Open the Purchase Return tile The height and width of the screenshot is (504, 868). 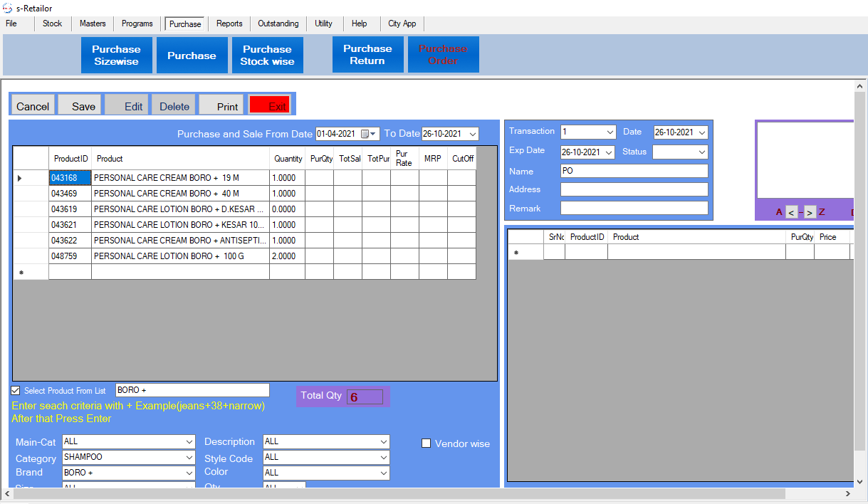(x=367, y=55)
